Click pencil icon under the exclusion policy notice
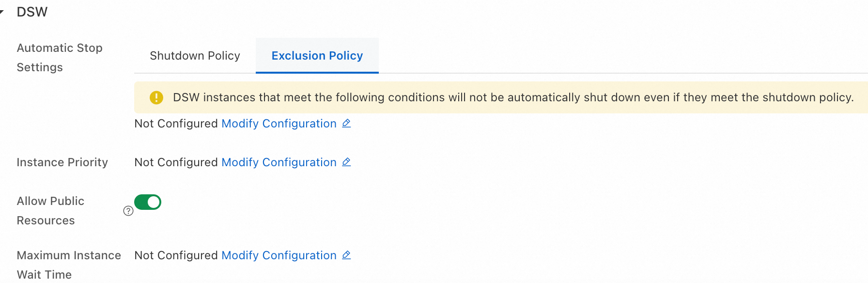The image size is (868, 283). click(346, 124)
